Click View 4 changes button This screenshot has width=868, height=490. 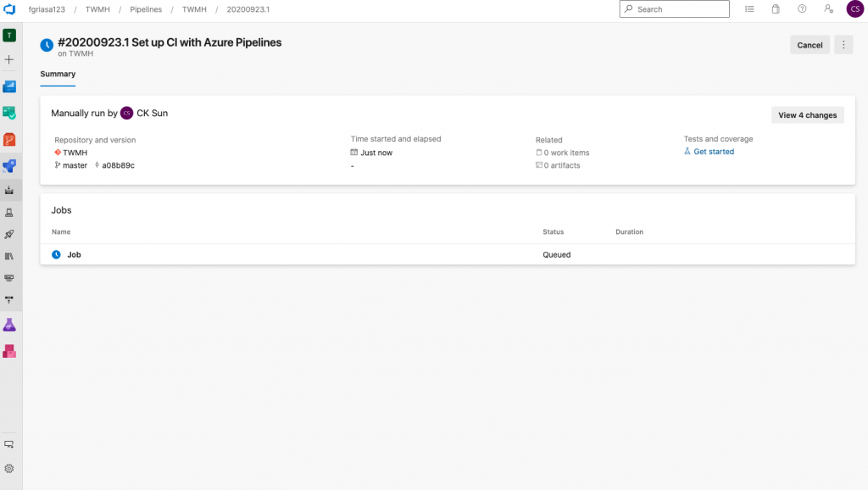[x=808, y=115]
